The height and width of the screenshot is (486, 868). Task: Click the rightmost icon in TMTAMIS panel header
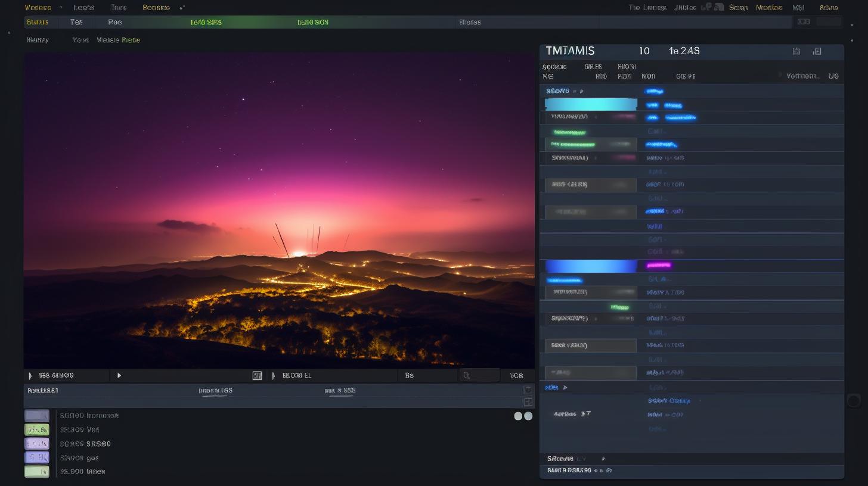[817, 51]
